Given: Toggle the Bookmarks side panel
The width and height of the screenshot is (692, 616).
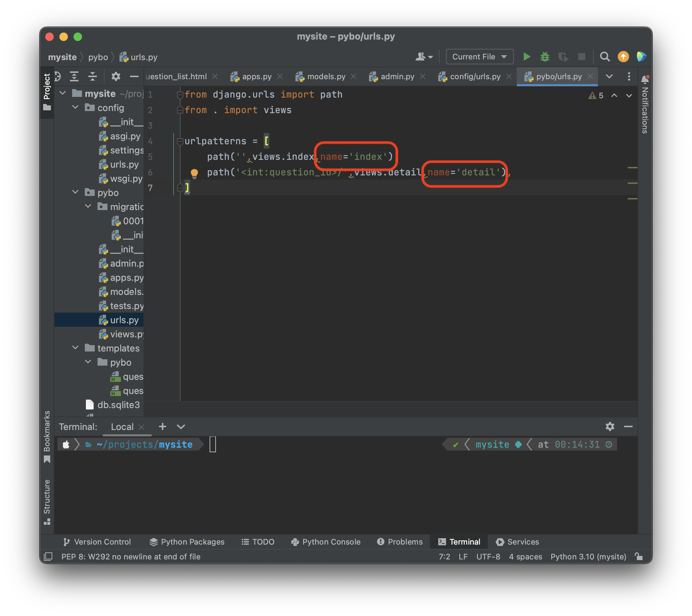Looking at the screenshot, I should [x=47, y=436].
